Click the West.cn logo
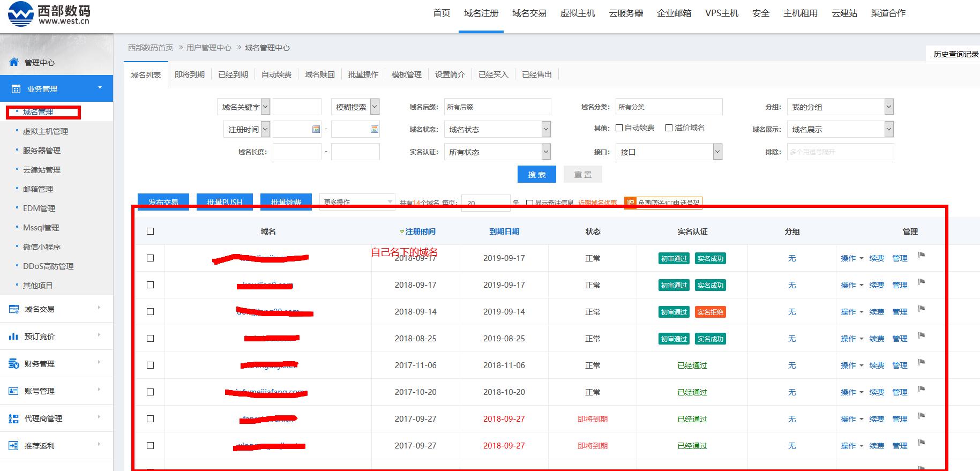The image size is (980, 471). click(49, 14)
